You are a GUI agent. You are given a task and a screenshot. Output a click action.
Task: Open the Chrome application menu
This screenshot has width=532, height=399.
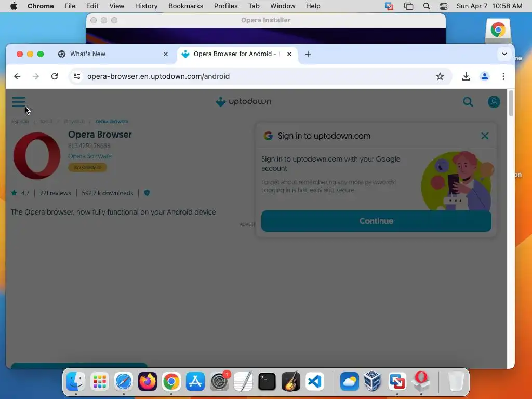coord(41,6)
